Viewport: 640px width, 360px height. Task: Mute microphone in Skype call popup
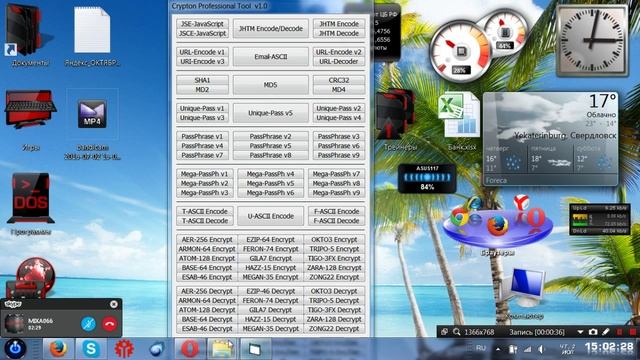88,324
